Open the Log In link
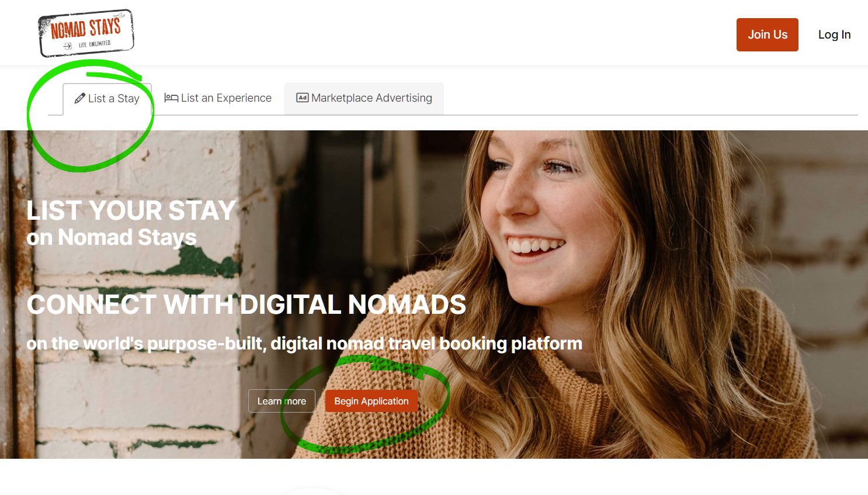 [834, 34]
